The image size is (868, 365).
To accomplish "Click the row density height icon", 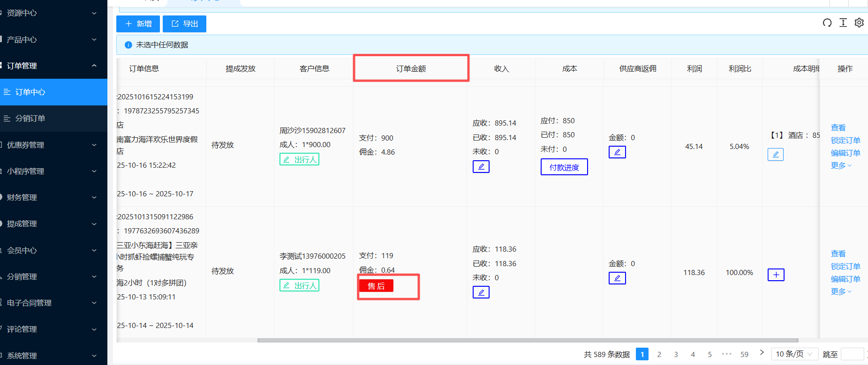I will [843, 23].
